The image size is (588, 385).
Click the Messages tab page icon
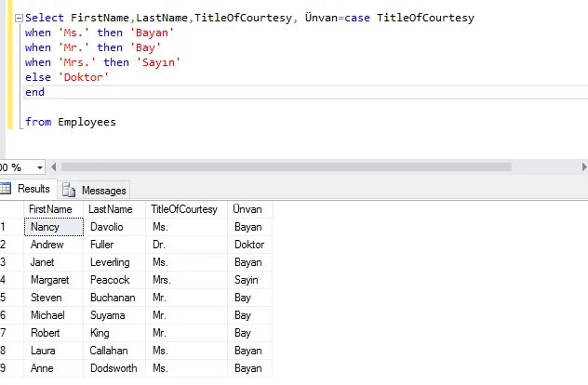(x=69, y=190)
